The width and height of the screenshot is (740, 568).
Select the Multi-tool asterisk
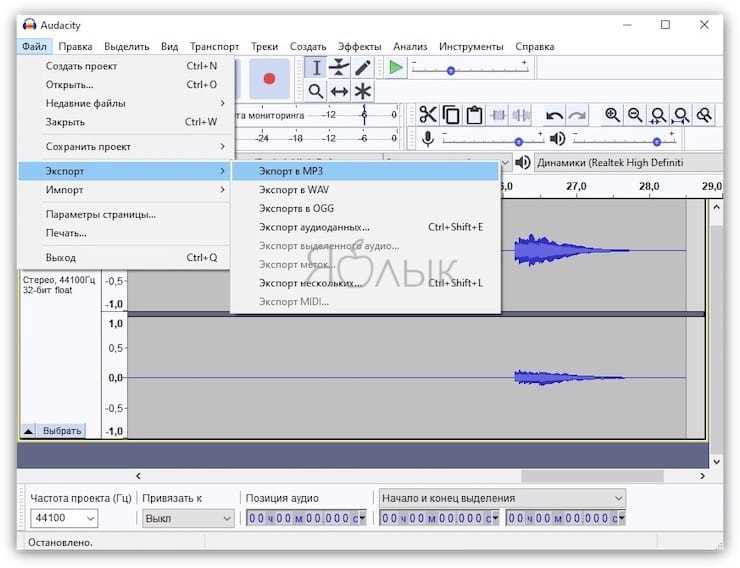click(x=362, y=91)
